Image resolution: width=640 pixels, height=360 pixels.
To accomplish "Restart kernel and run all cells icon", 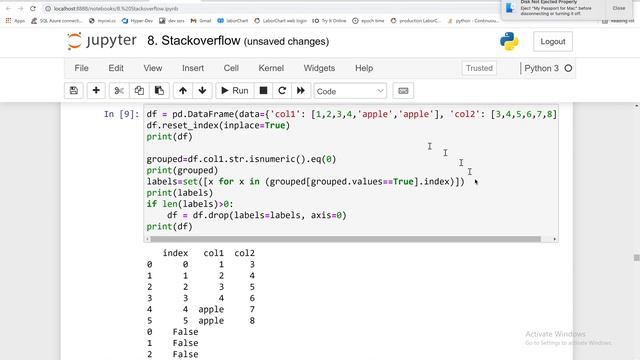I will 301,91.
